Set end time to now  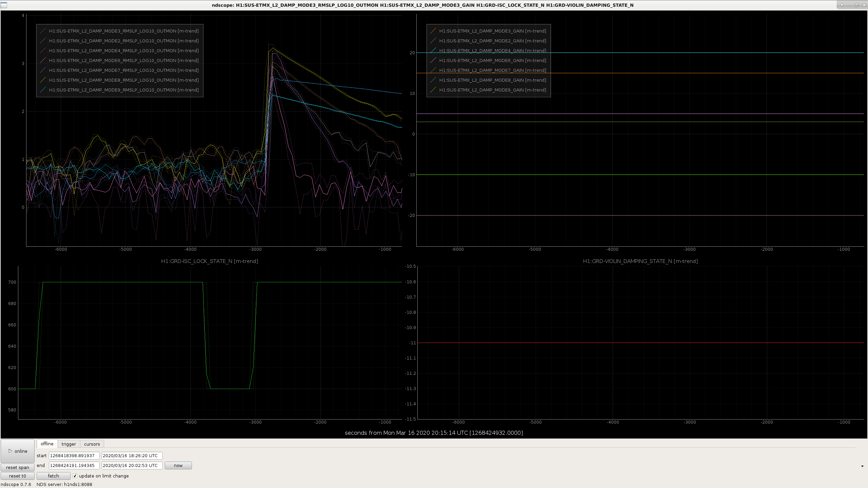(178, 465)
